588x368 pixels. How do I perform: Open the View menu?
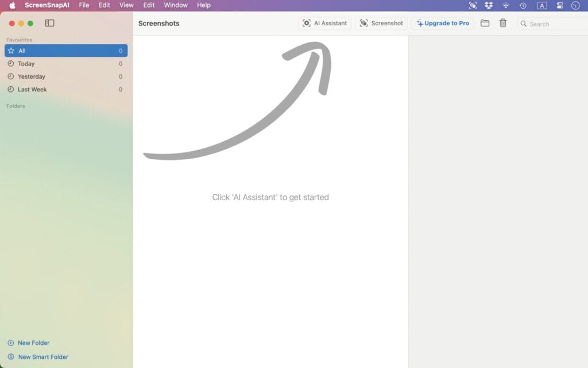(x=126, y=5)
